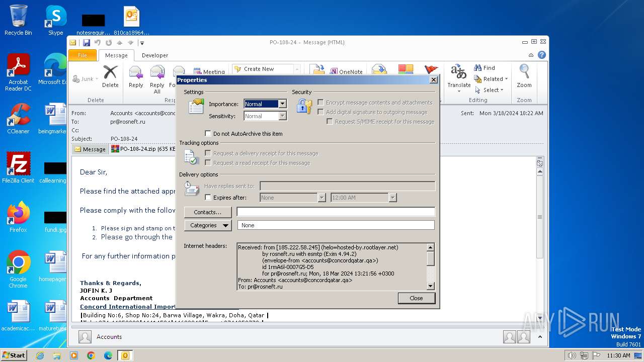Viewport: 644px width, 362px height.
Task: Open the Skype desktop icon
Action: (x=55, y=20)
